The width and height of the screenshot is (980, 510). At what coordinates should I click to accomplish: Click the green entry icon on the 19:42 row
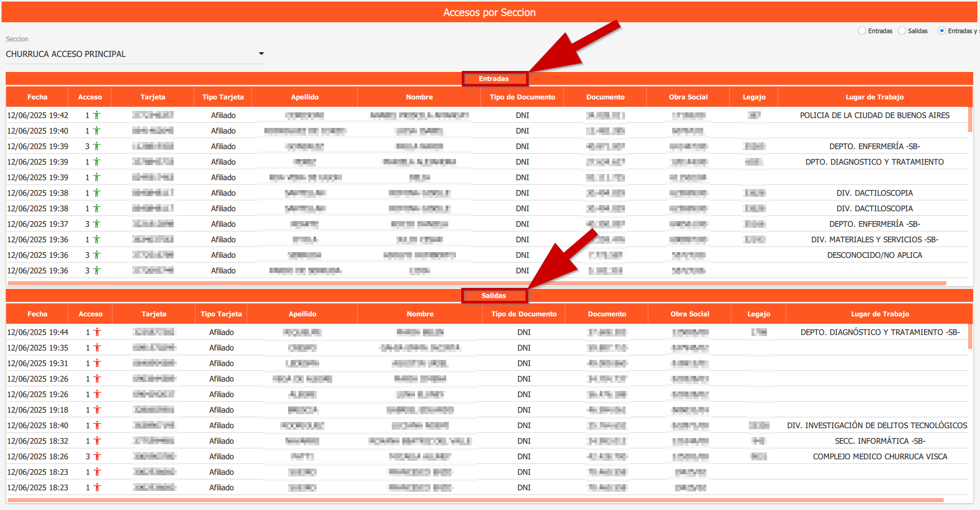97,115
